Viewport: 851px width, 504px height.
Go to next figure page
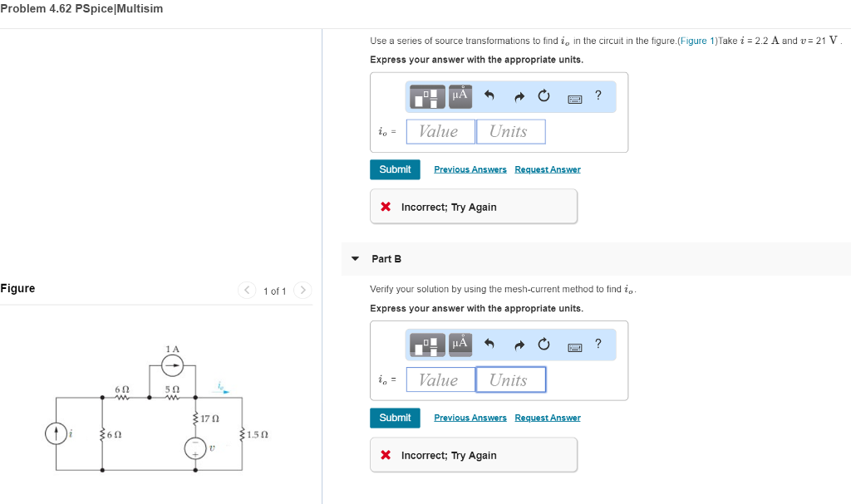(x=303, y=291)
